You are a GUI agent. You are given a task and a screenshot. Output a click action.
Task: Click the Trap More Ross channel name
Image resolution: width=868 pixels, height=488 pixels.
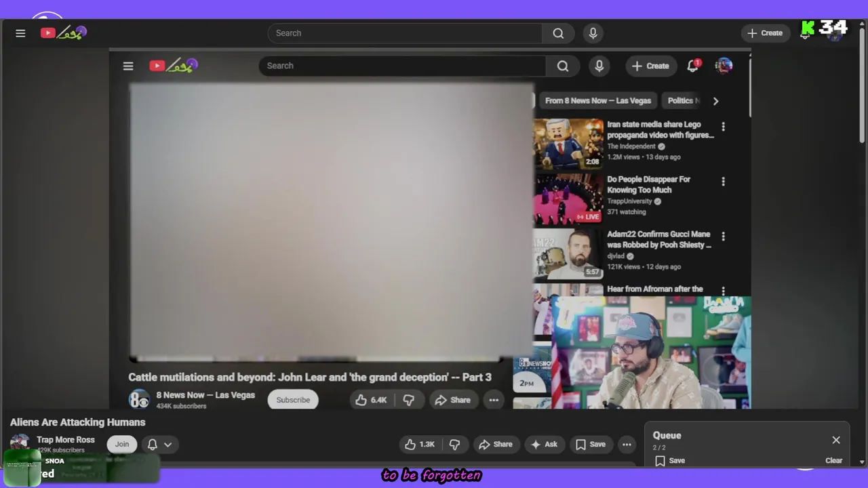66,440
